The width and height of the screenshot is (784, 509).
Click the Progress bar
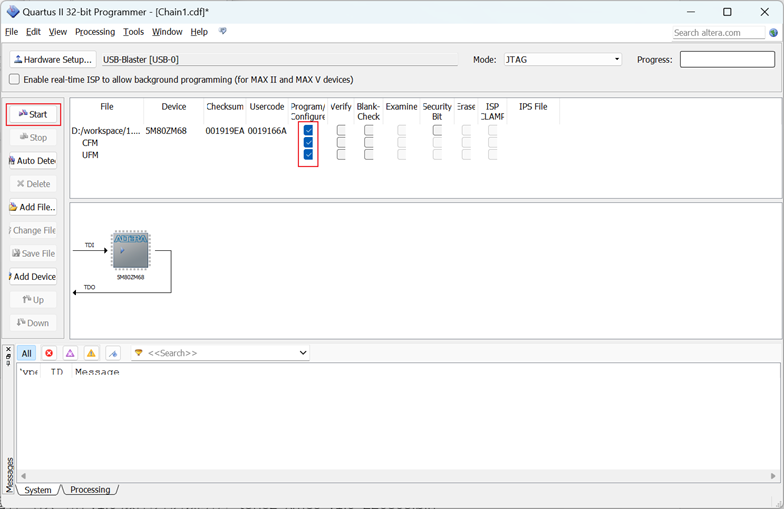click(727, 60)
